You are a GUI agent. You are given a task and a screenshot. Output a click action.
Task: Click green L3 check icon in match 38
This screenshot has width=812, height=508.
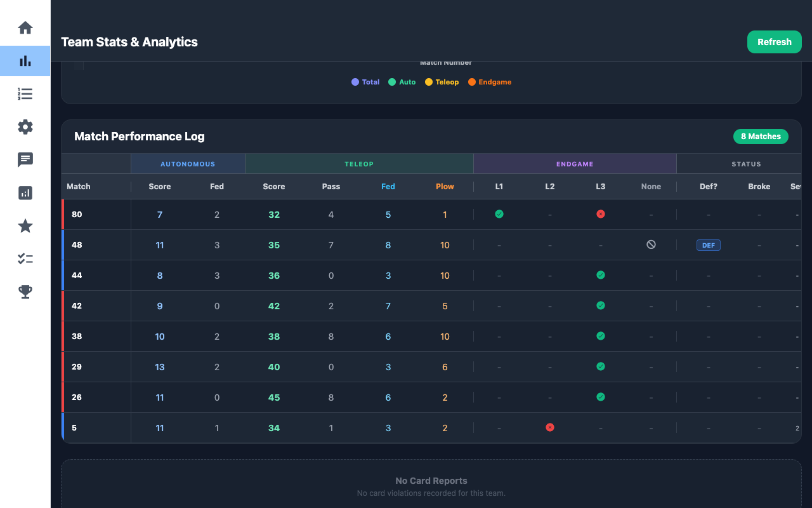(601, 336)
